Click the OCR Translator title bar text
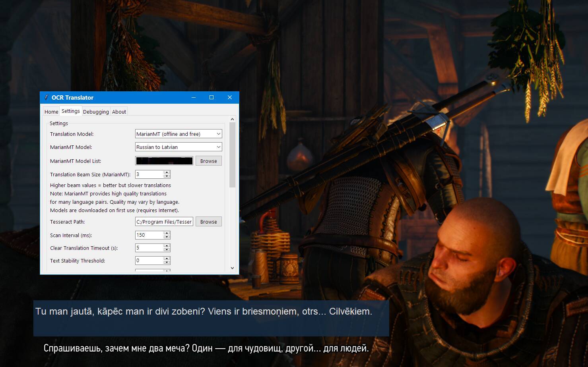 coord(72,98)
